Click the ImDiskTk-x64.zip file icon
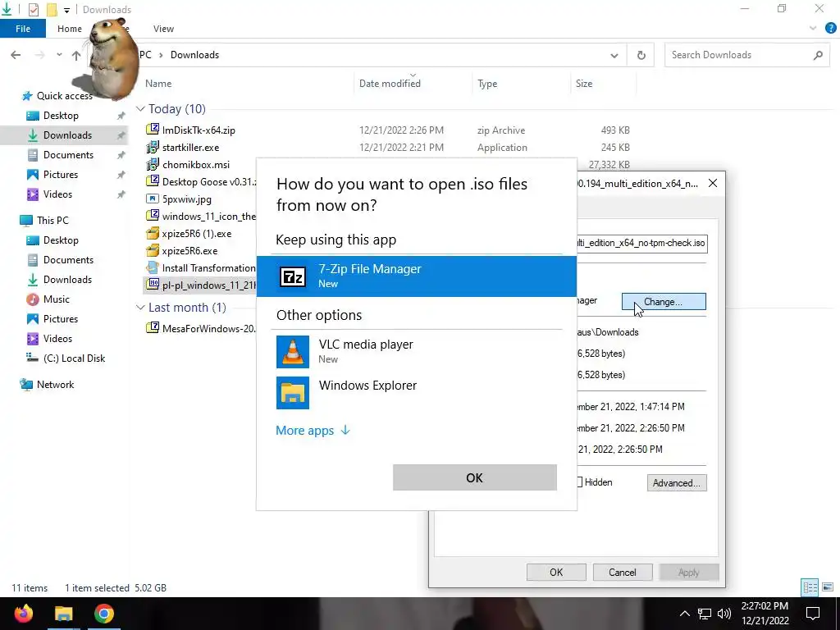The image size is (840, 630). (x=153, y=129)
